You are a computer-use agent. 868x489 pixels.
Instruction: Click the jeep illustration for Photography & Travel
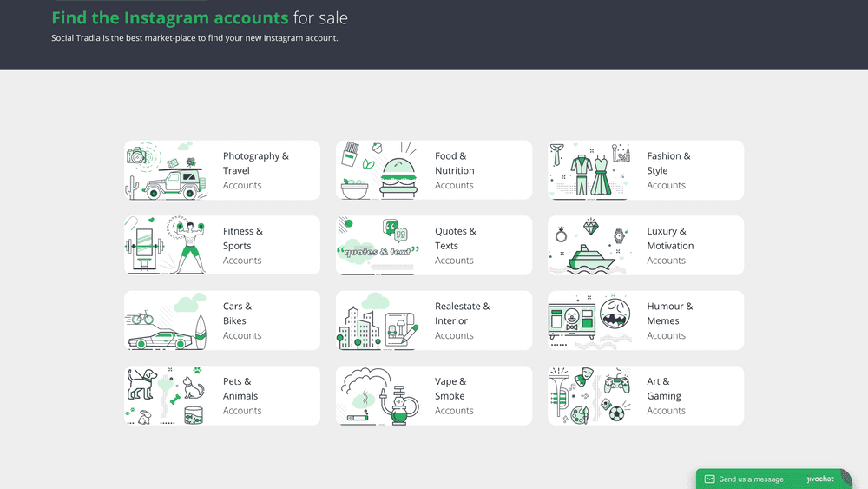tap(167, 171)
